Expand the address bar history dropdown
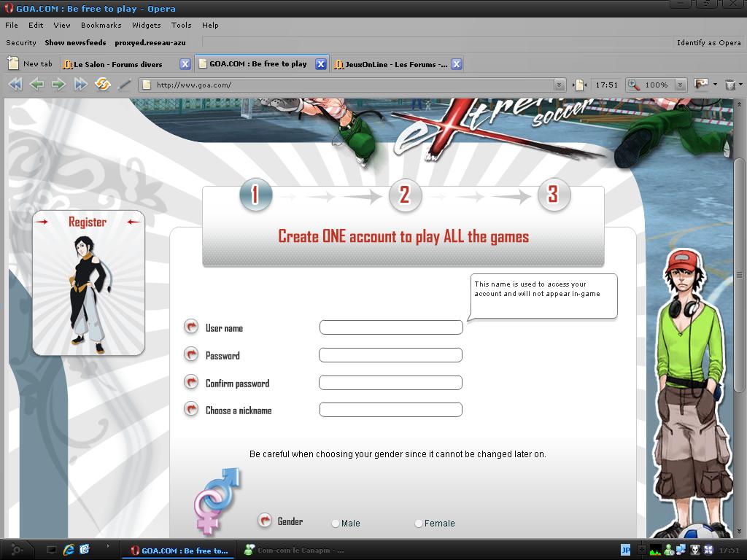Screen dimensions: 747x560 [560, 85]
